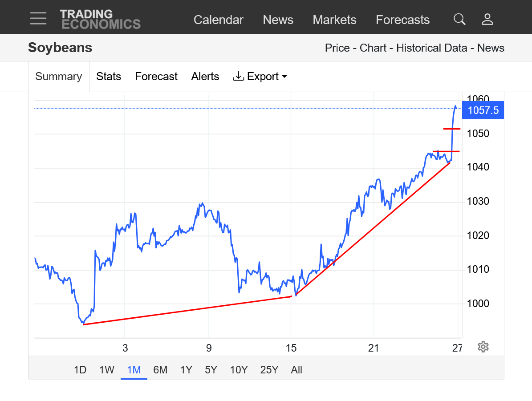Expand the Export dropdown
Image resolution: width=532 pixels, height=401 pixels.
(x=260, y=77)
